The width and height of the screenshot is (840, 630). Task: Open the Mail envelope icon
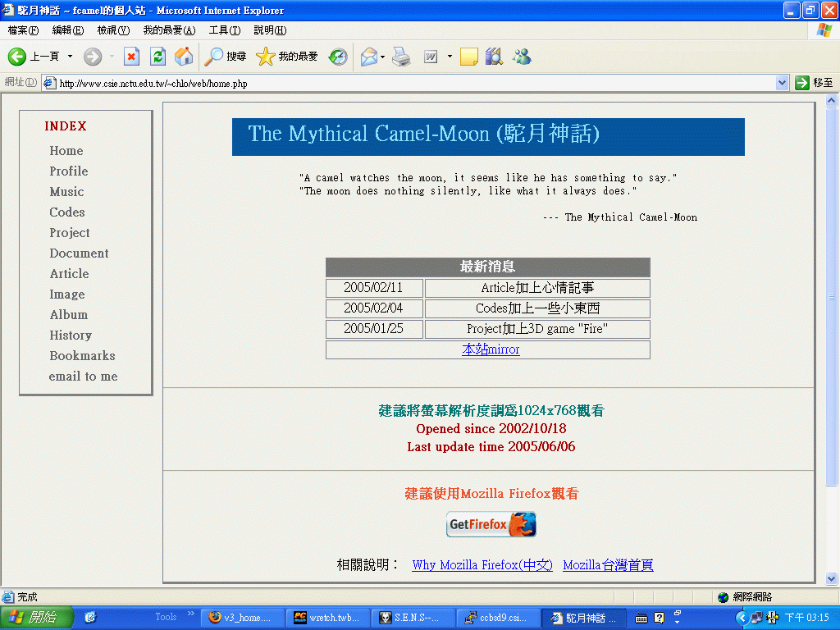[x=368, y=57]
